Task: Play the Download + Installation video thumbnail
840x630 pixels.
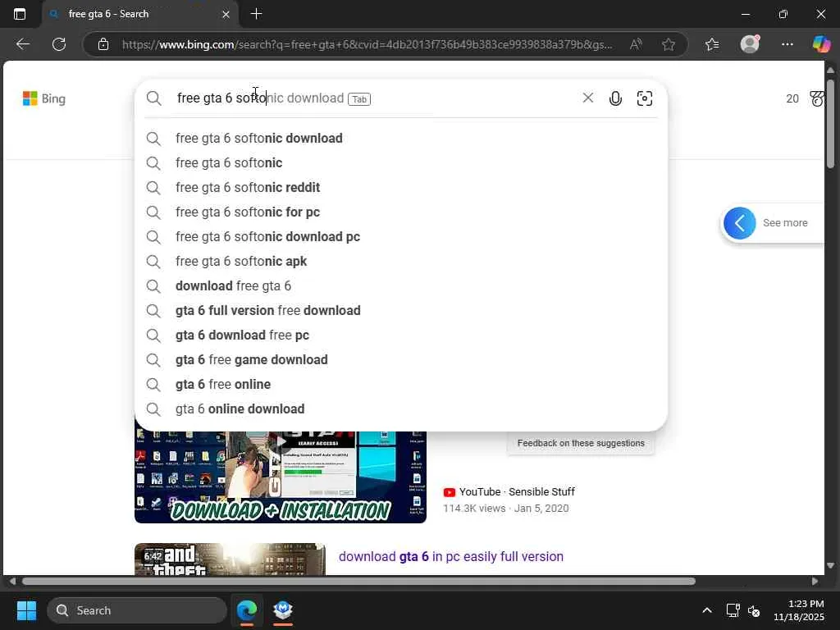Action: click(x=281, y=477)
